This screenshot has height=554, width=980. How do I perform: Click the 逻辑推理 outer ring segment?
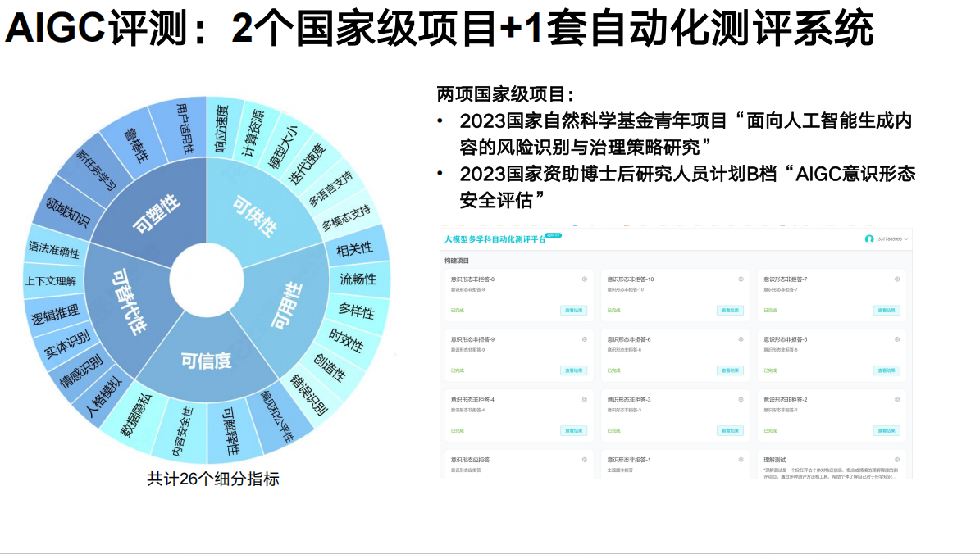pos(55,314)
